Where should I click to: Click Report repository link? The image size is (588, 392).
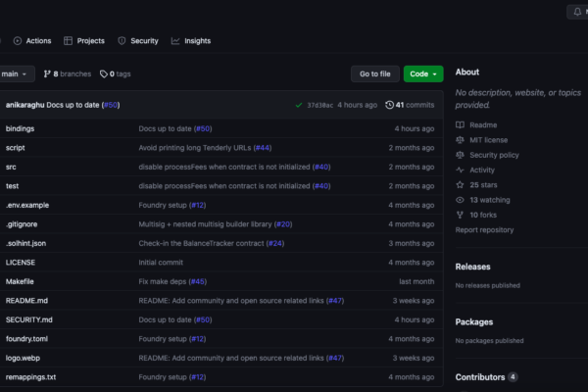click(x=484, y=230)
